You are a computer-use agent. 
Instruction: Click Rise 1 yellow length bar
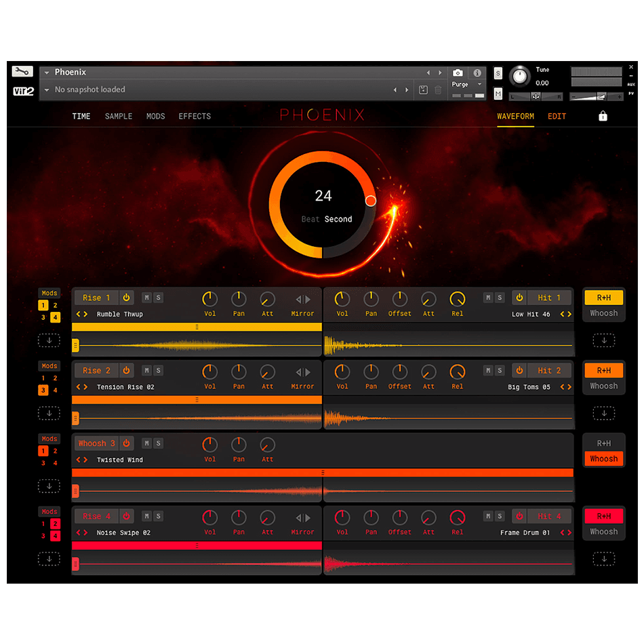tap(197, 327)
